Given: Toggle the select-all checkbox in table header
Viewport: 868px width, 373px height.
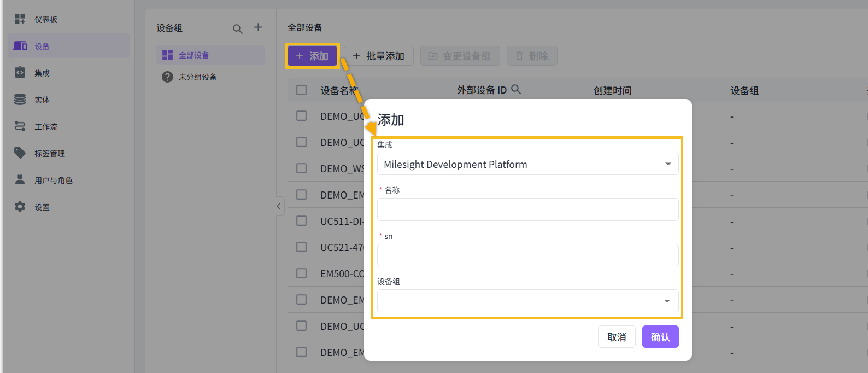Looking at the screenshot, I should 301,90.
